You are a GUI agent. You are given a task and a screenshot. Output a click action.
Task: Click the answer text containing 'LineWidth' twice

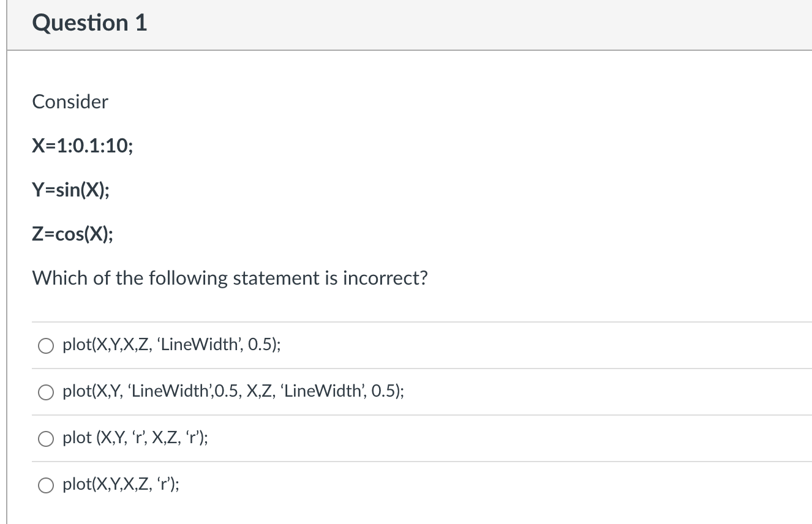(x=233, y=391)
